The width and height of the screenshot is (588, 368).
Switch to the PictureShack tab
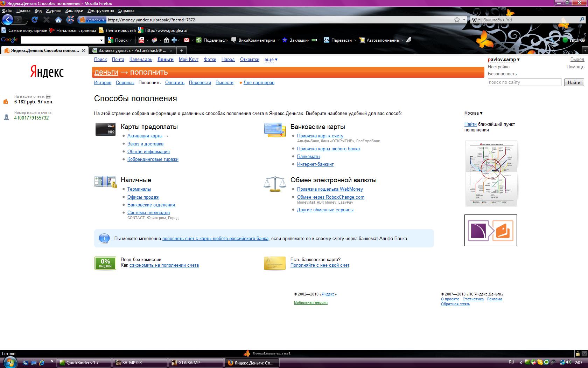[132, 50]
